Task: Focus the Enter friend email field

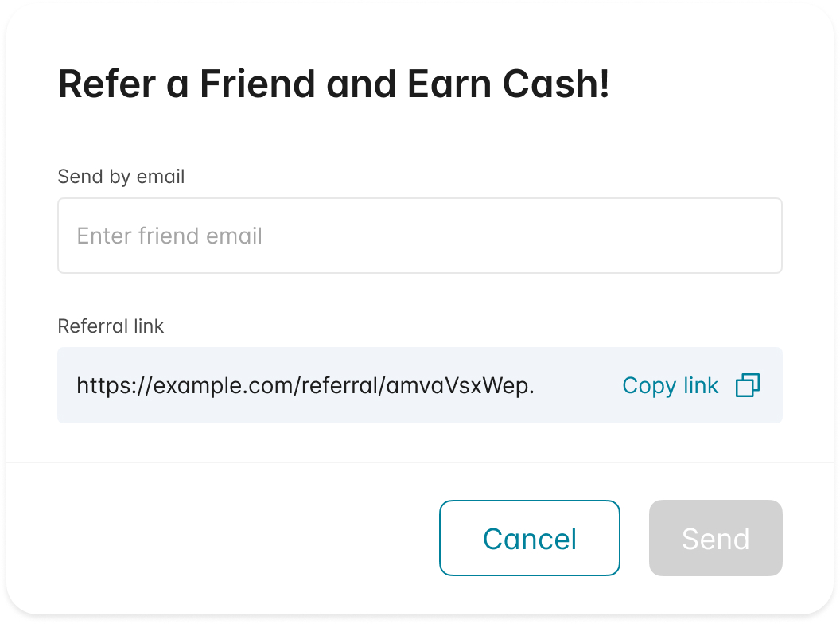Action: point(419,236)
